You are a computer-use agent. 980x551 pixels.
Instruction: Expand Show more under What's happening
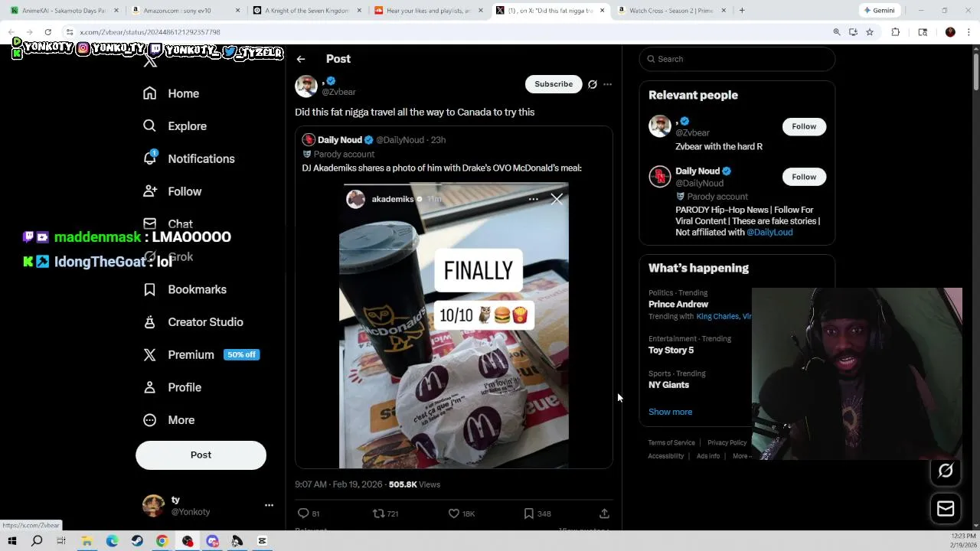coord(670,412)
